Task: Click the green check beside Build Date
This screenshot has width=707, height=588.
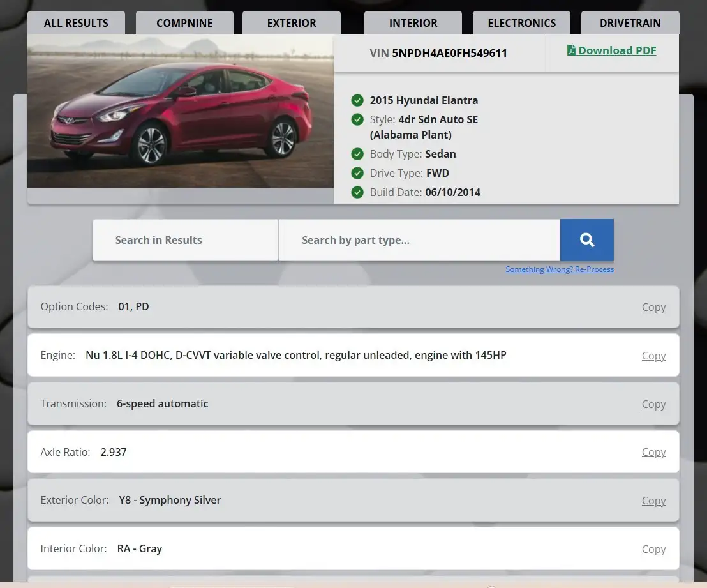Action: [357, 192]
